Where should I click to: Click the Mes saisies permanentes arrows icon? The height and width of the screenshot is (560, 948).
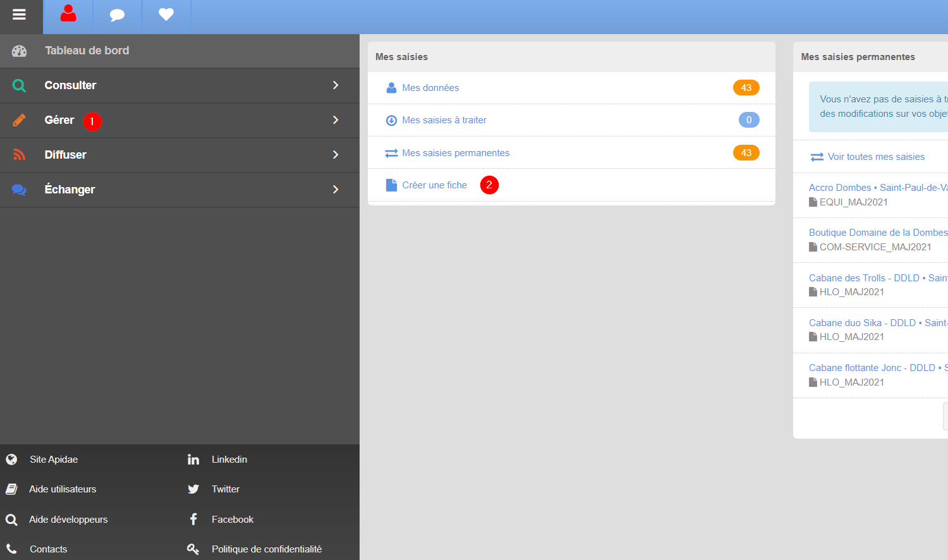[x=391, y=153]
